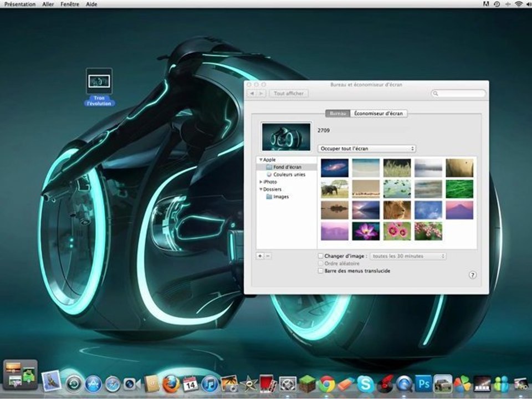Launch Time Machine from the dock

[x=74, y=384]
